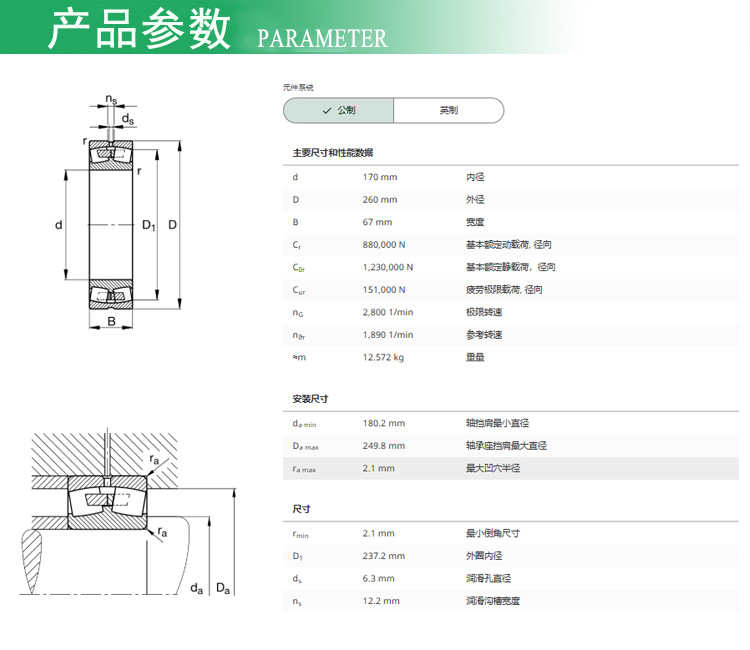Open the mounting dimensions installation drawing

[128, 512]
